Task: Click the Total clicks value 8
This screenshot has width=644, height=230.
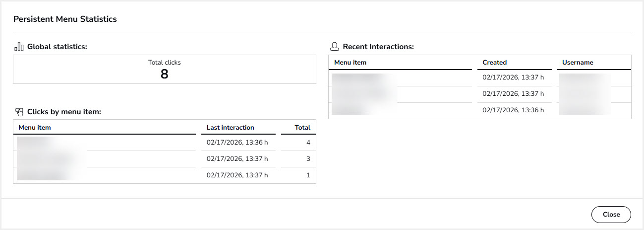Action: click(164, 74)
